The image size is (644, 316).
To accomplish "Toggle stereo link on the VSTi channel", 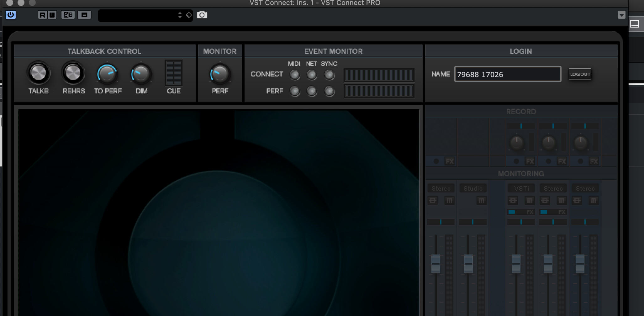I will point(513,200).
